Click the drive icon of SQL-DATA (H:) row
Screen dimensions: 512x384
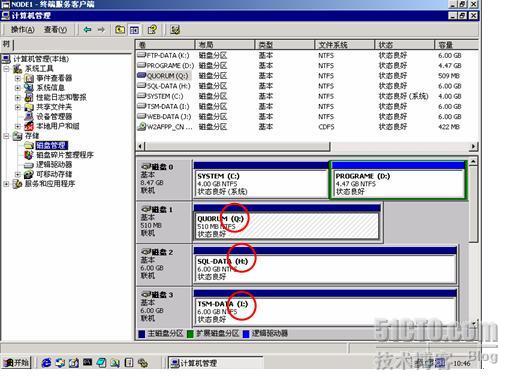[x=142, y=86]
